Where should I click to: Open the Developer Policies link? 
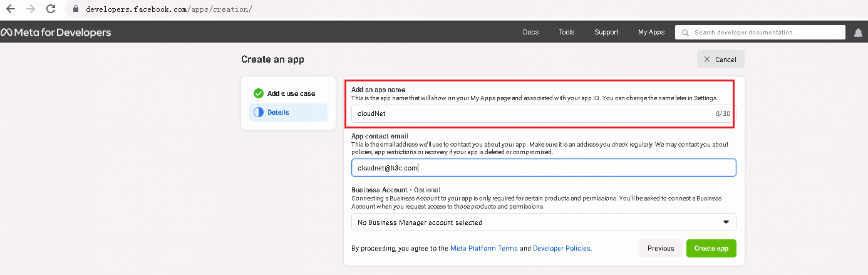tap(561, 249)
